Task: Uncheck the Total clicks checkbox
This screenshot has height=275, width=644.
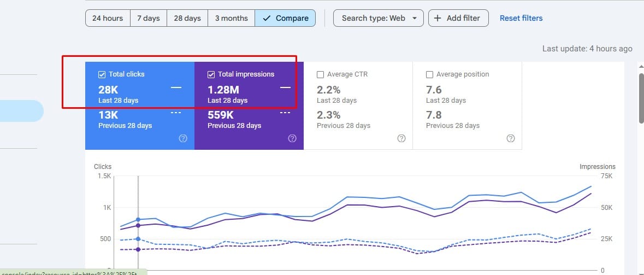Action: tap(102, 74)
